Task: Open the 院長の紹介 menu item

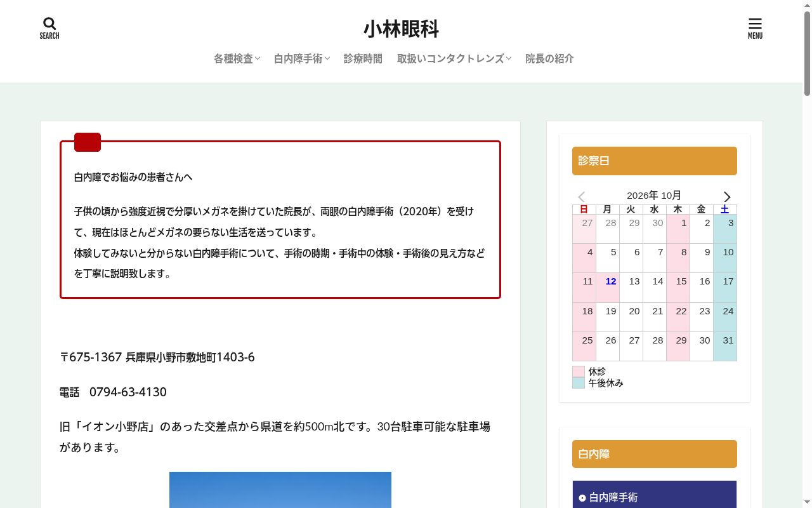Action: click(549, 58)
